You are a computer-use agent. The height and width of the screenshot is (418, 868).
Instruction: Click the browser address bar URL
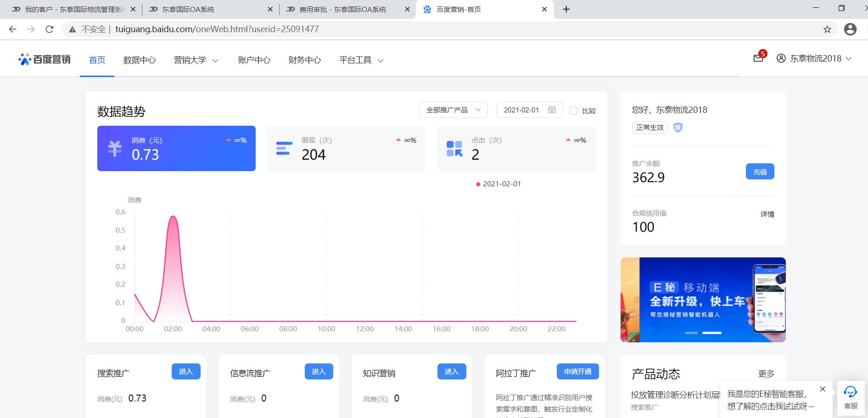point(217,29)
